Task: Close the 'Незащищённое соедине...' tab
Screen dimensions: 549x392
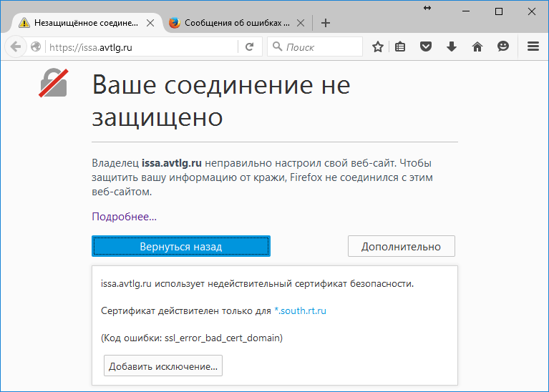Action: (x=150, y=23)
